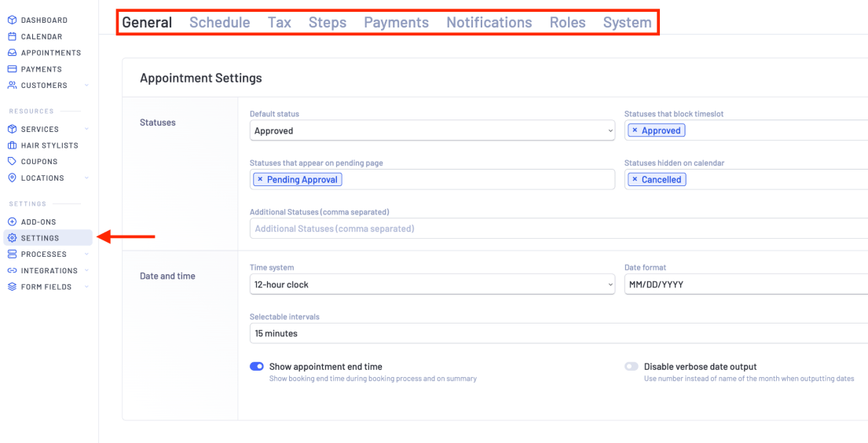This screenshot has width=868, height=443.
Task: Open Coupons page
Action: coord(39,161)
